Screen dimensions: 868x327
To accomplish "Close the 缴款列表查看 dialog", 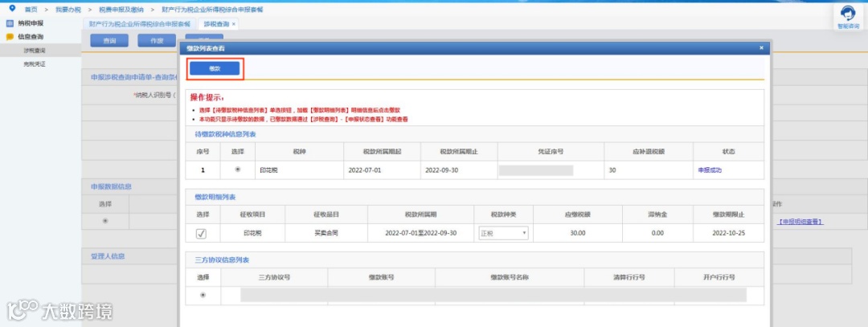I will pyautogui.click(x=761, y=48).
